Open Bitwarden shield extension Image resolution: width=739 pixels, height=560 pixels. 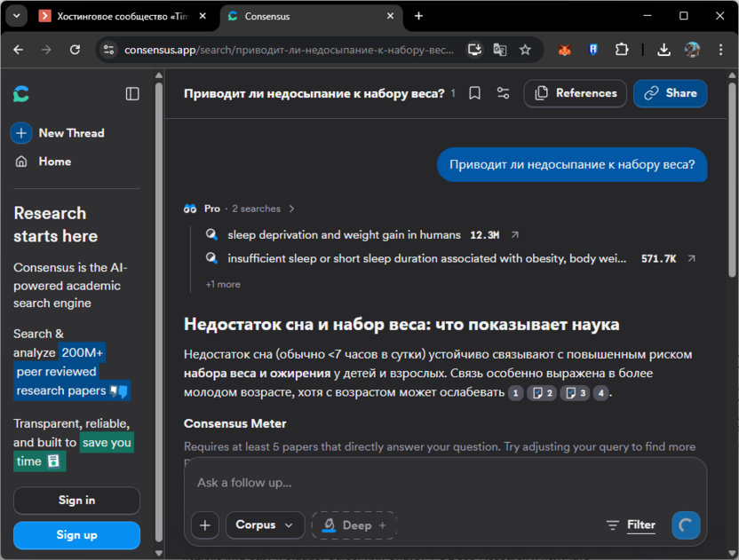[x=593, y=50]
